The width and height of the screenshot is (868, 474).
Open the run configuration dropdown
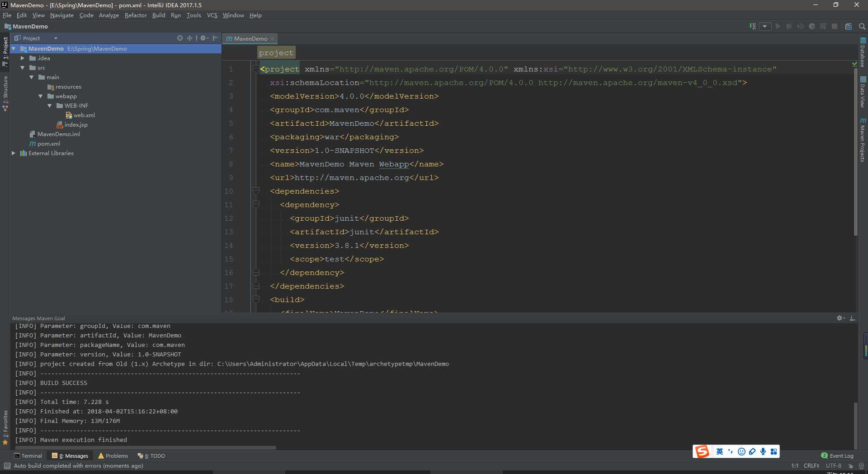pos(765,26)
